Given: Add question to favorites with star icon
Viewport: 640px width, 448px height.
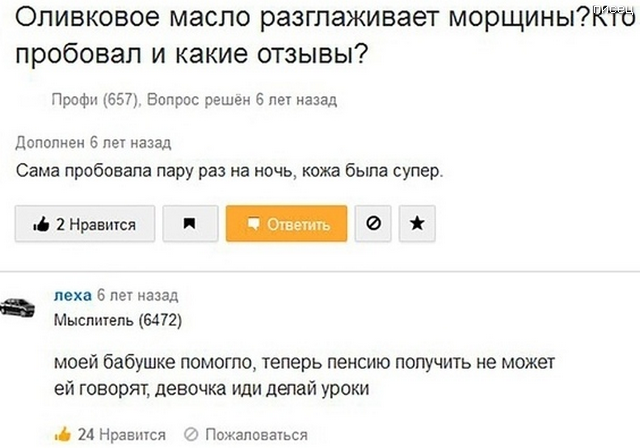Looking at the screenshot, I should (x=416, y=225).
